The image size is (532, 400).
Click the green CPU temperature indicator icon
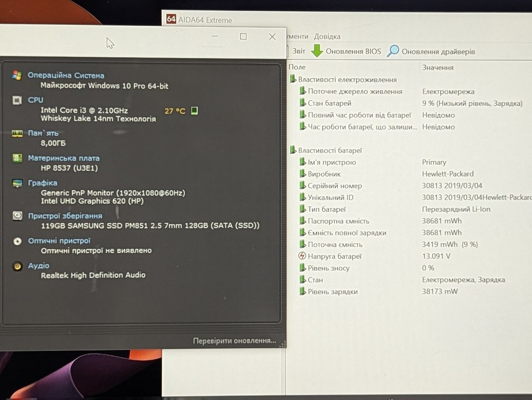[194, 110]
